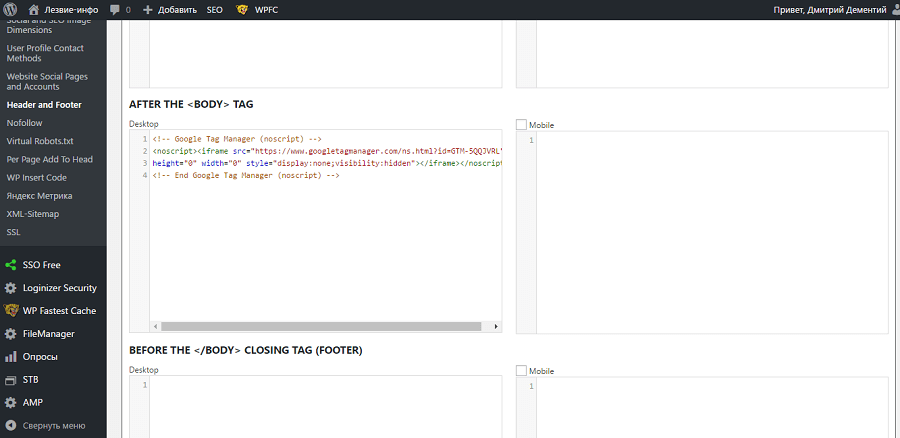The width and height of the screenshot is (900, 438).
Task: Click inside the footer Desktop code editor
Action: tap(325, 405)
